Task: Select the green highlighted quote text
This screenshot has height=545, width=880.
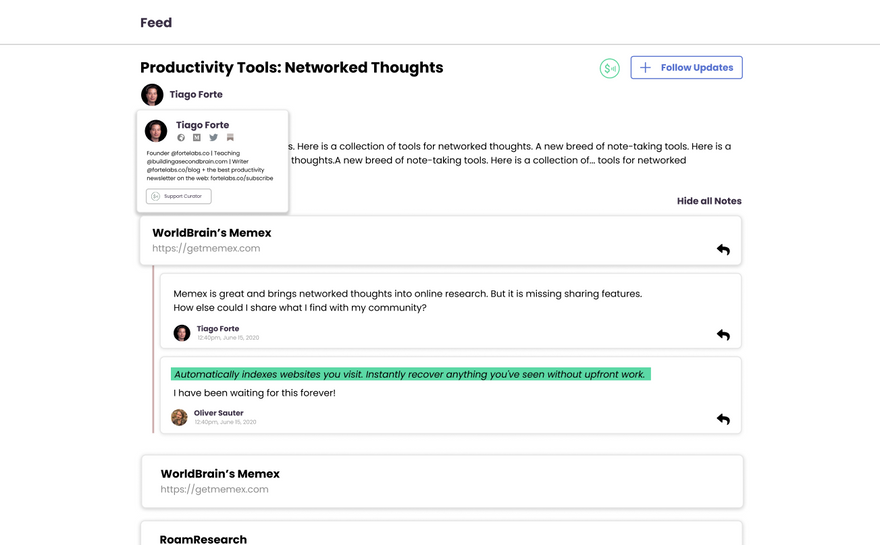Action: click(410, 374)
